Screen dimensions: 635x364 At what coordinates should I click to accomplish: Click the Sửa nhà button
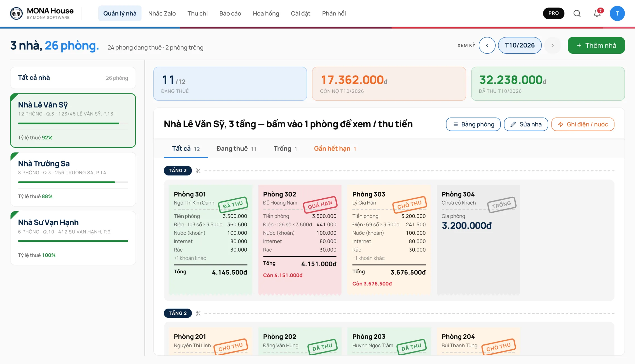[x=526, y=124]
